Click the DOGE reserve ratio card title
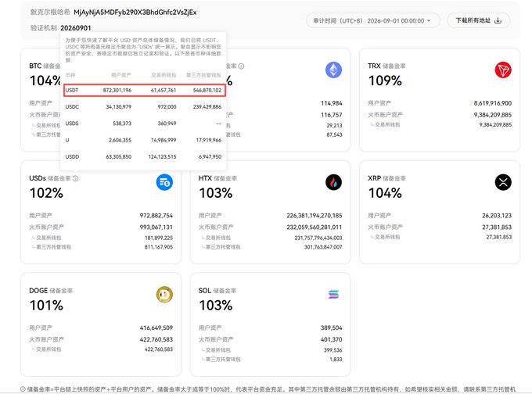The width and height of the screenshot is (532, 394). coord(51,291)
